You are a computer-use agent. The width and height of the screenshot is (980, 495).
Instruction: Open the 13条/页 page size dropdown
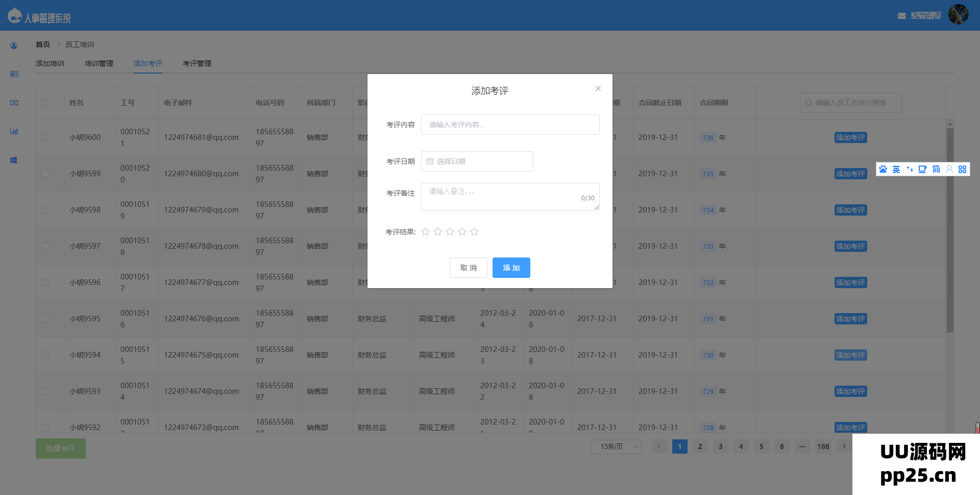pyautogui.click(x=616, y=446)
